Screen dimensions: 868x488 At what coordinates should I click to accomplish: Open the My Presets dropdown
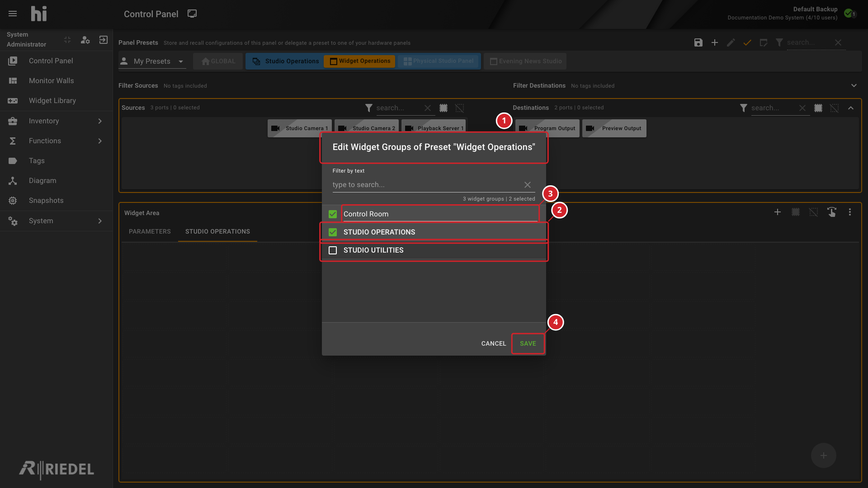tap(152, 61)
